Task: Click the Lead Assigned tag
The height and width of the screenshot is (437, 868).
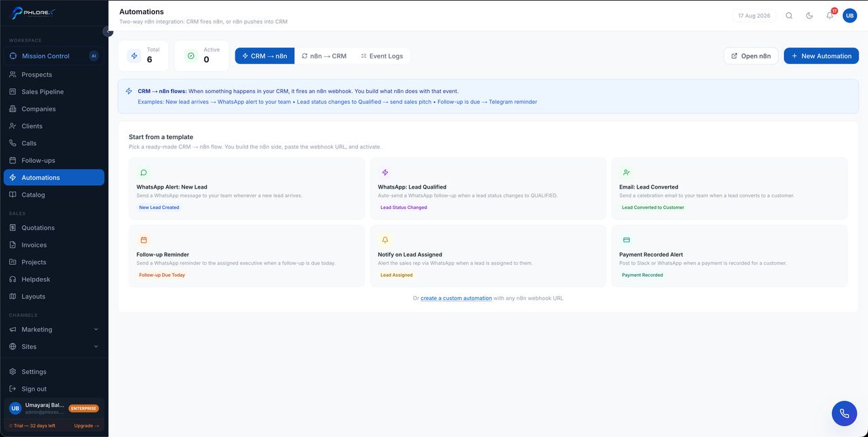Action: point(397,275)
